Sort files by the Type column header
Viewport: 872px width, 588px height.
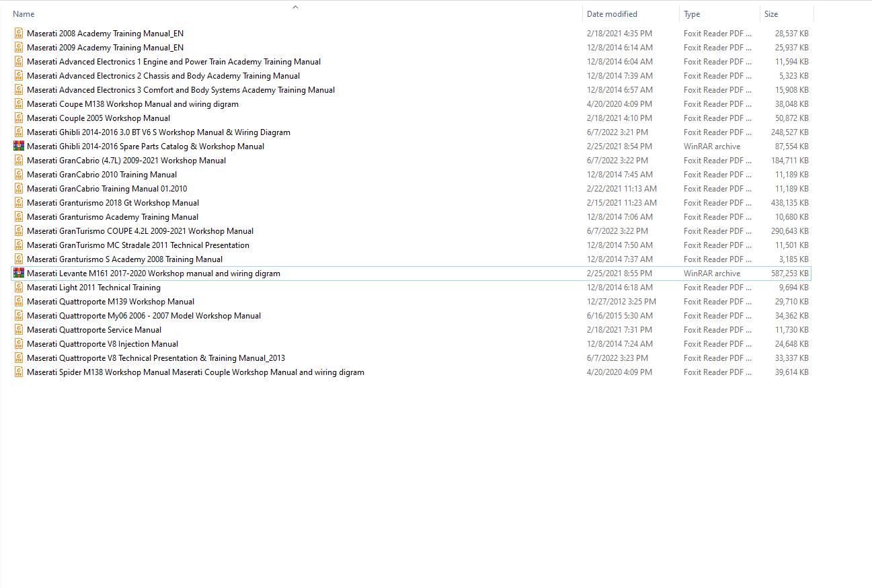(x=692, y=13)
